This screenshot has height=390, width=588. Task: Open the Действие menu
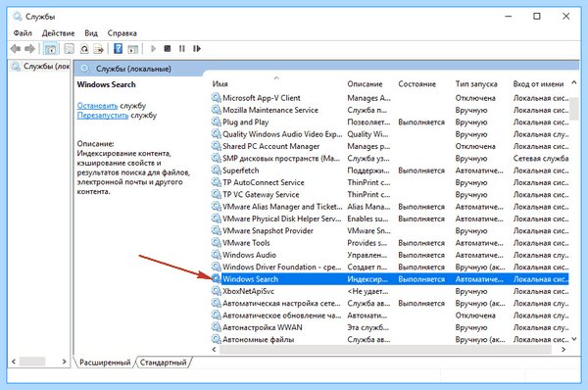pos(58,33)
